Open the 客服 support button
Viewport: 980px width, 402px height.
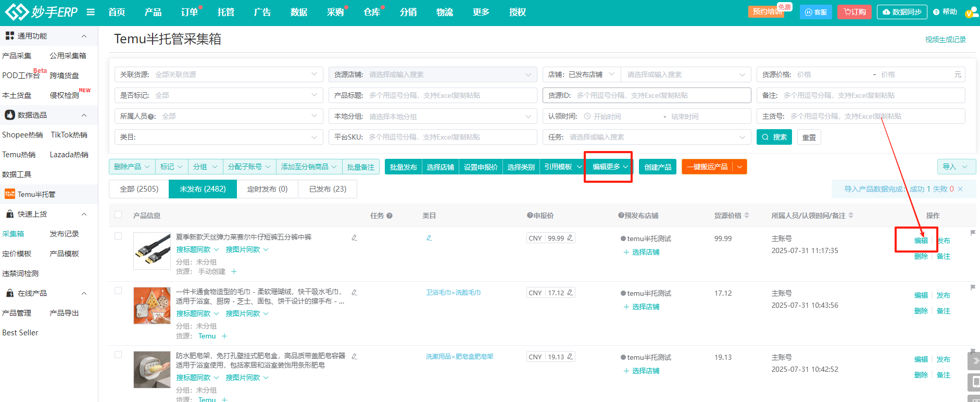816,12
